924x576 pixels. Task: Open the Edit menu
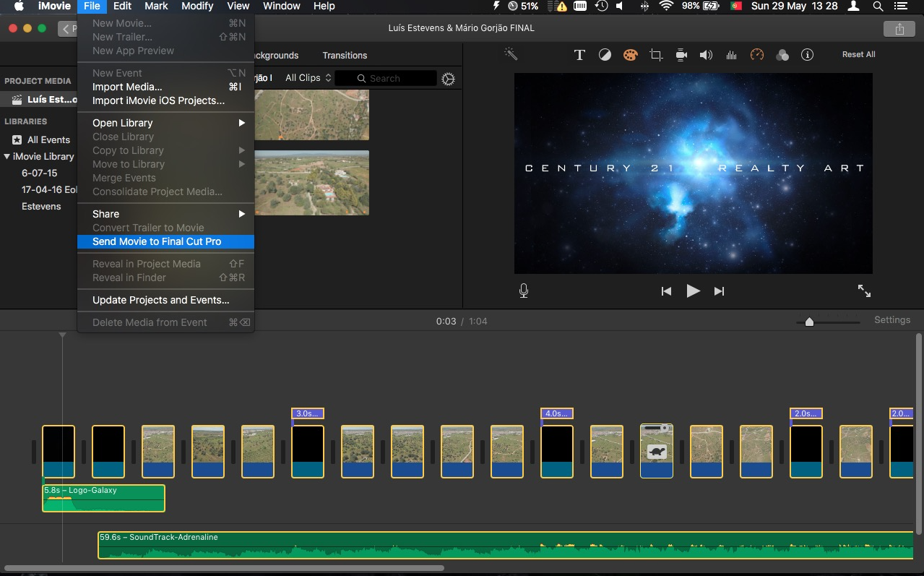[x=122, y=6]
